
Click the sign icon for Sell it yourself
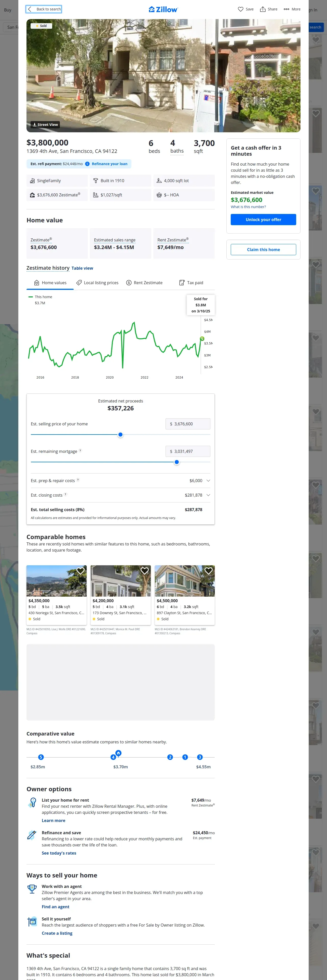[32, 922]
